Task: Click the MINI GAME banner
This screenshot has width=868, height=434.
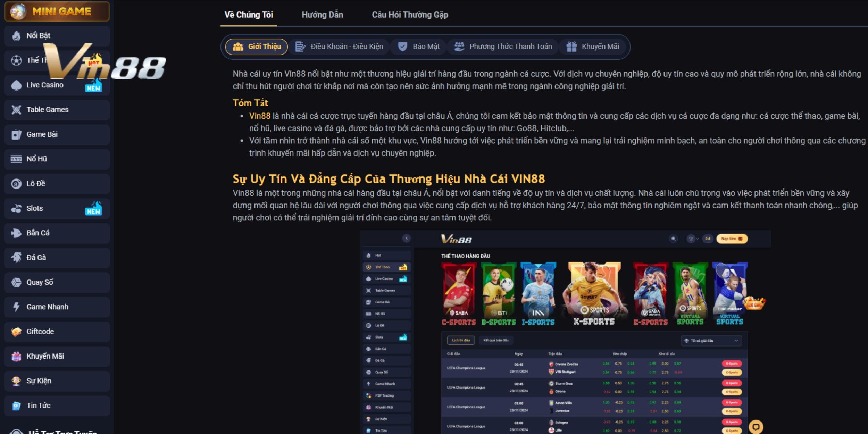Action: click(57, 11)
